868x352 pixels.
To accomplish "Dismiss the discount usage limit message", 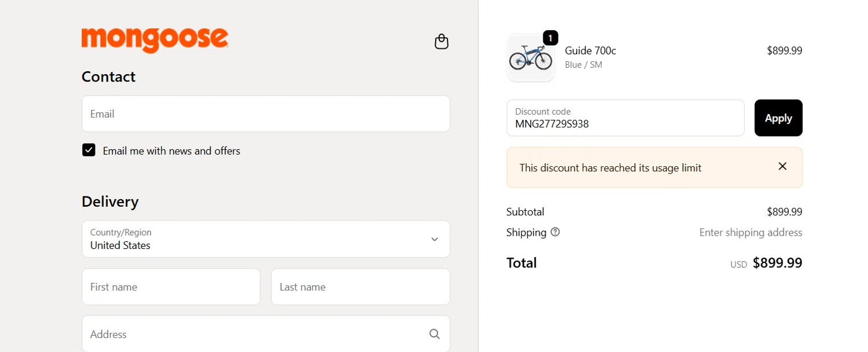I will pyautogui.click(x=782, y=167).
